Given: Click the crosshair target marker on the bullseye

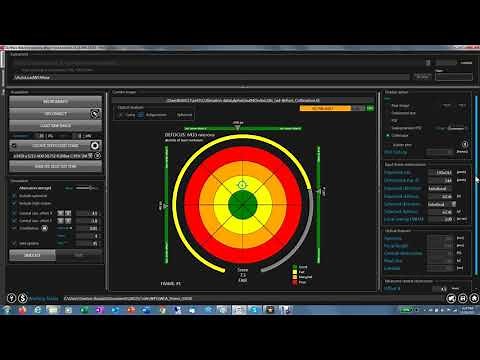Looking at the screenshot, I should tap(242, 185).
